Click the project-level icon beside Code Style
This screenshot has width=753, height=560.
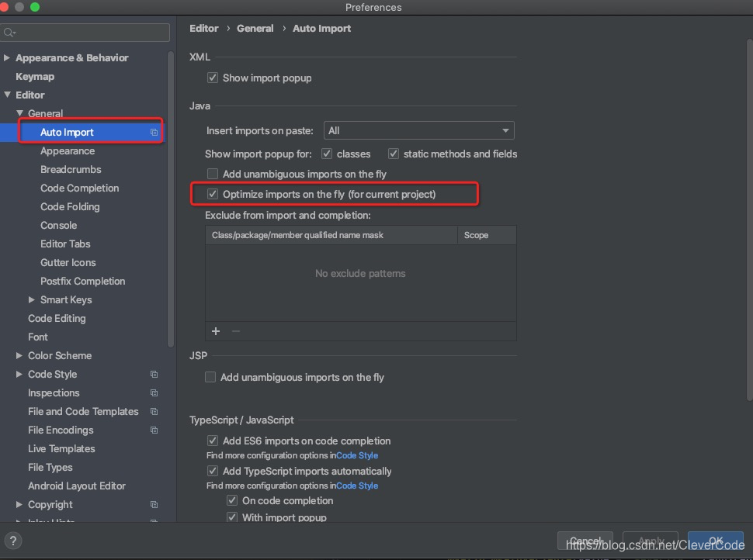tap(154, 375)
